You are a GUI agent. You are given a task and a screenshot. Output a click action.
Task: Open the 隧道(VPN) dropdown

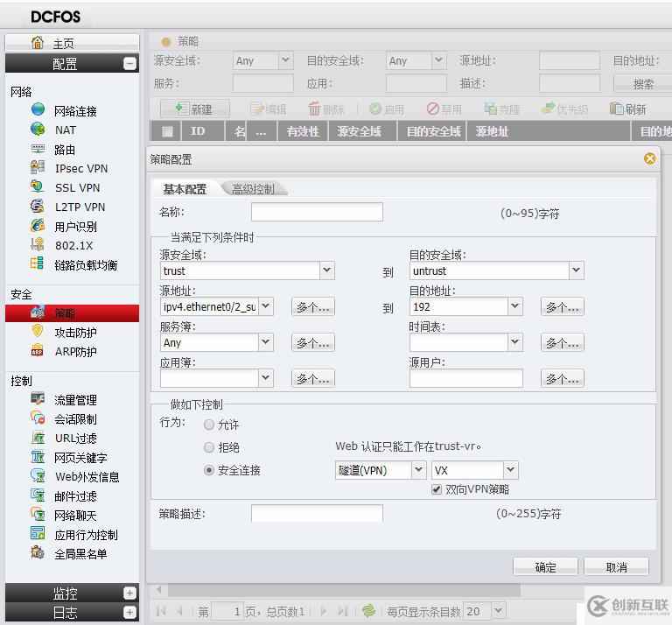419,470
